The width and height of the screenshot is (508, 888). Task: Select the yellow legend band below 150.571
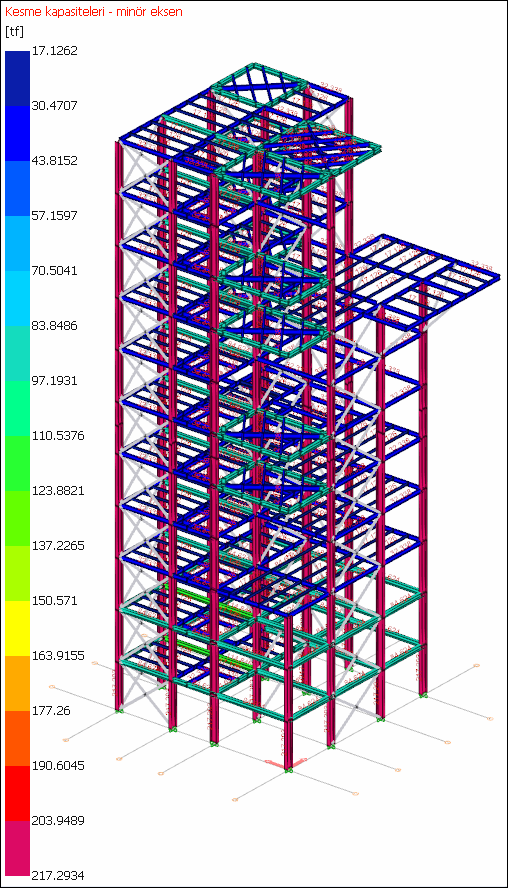[17, 628]
